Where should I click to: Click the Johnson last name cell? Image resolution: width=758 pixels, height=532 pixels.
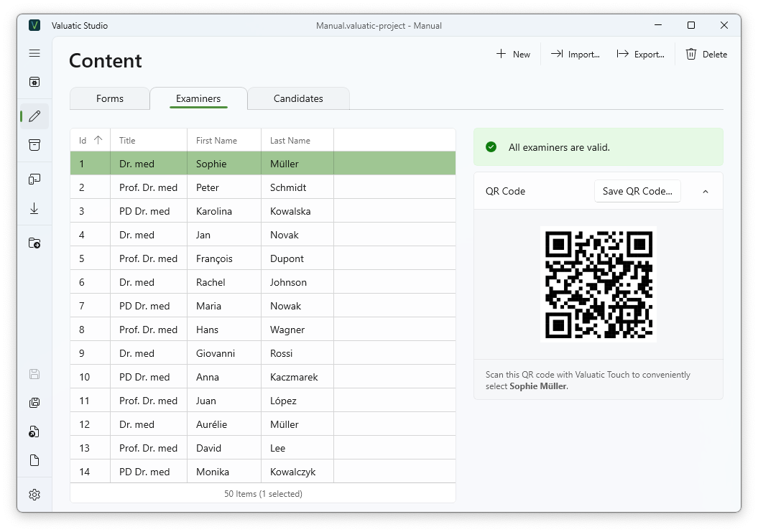tap(297, 281)
